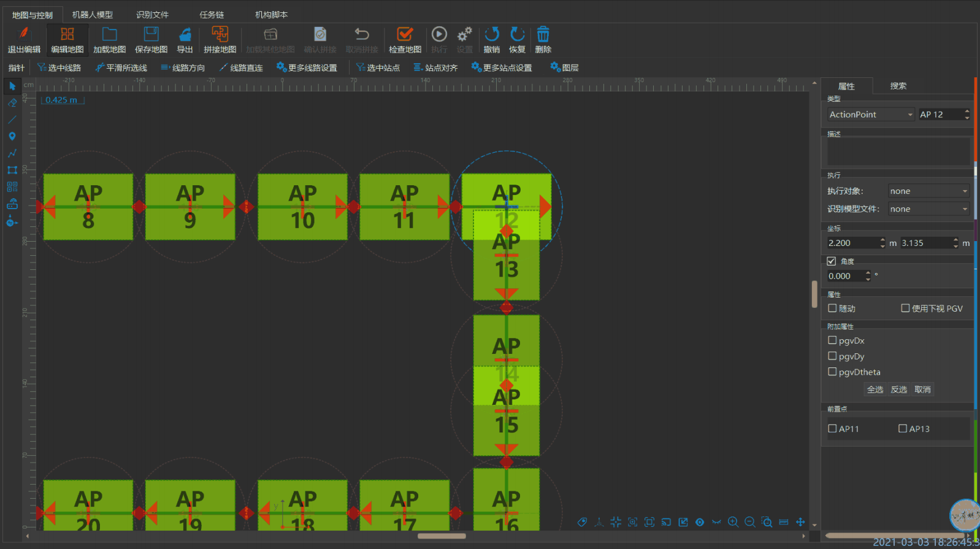Image resolution: width=980 pixels, height=549 pixels.
Task: Click the AP 12 number spinner arrows
Action: [x=967, y=114]
